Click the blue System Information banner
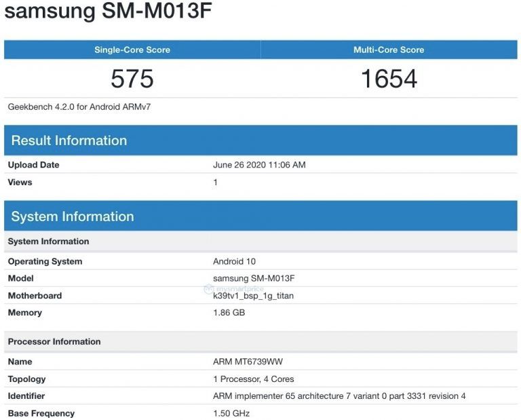The height and width of the screenshot is (420, 521). click(260, 216)
